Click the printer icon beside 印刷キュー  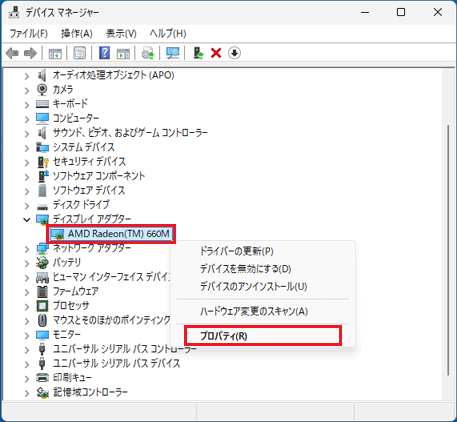pyautogui.click(x=42, y=378)
